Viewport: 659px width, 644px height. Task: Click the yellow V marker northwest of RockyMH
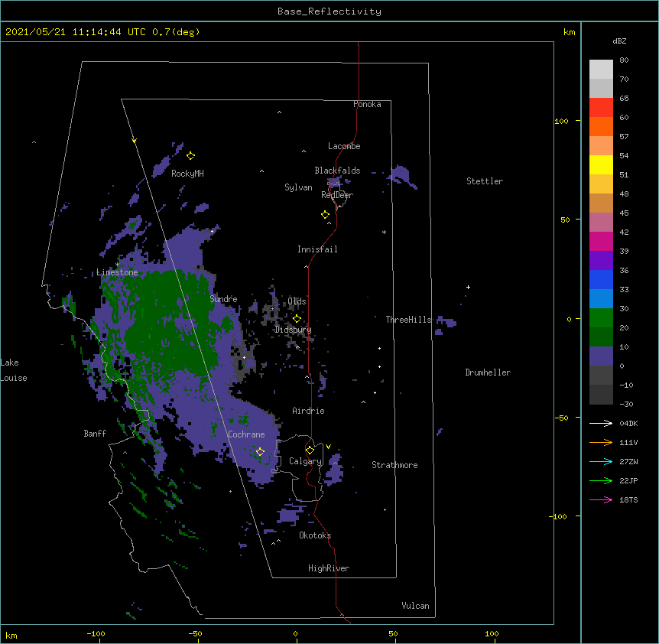click(134, 141)
